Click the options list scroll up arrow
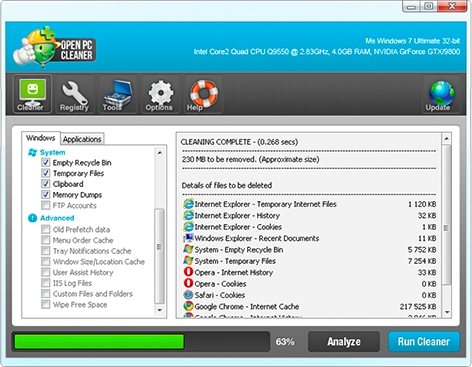The image size is (472, 367). (160, 153)
